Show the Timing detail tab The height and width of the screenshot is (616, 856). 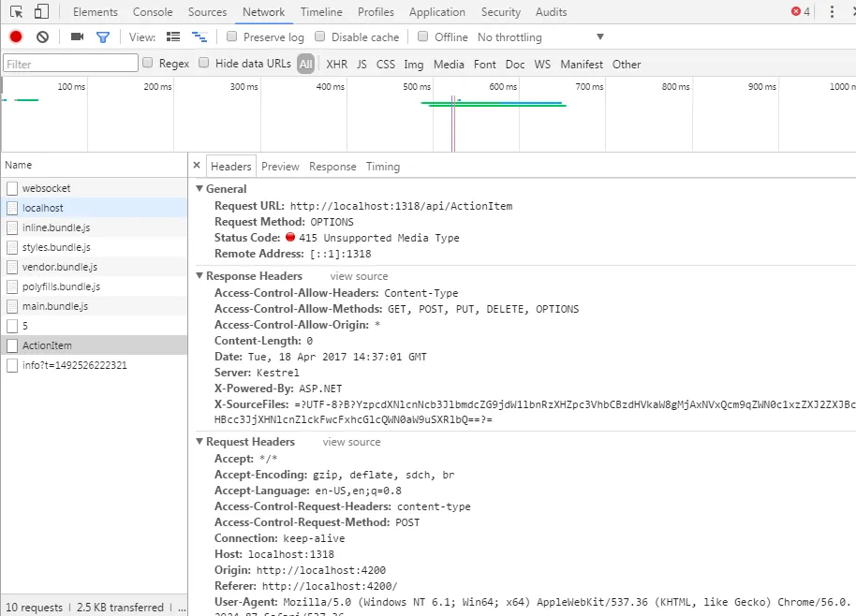(x=383, y=167)
